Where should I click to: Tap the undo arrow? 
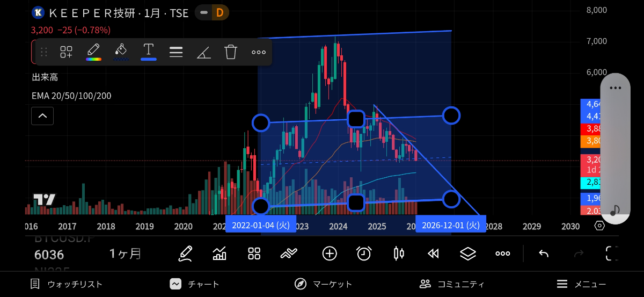coord(544,253)
